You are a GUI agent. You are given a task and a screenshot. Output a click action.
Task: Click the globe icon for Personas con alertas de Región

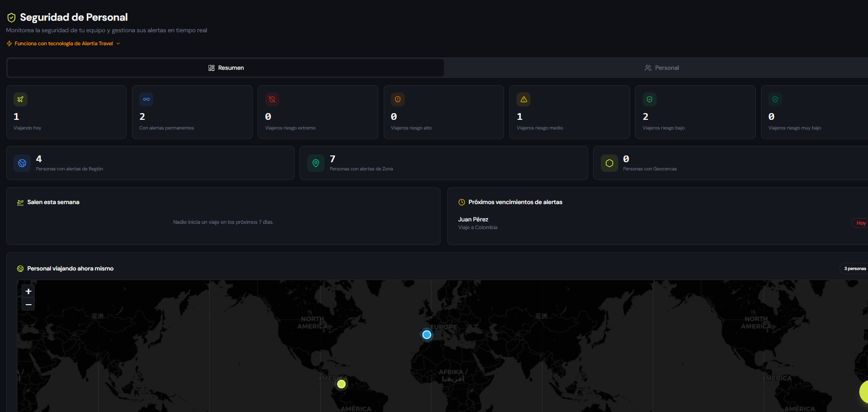pyautogui.click(x=22, y=163)
